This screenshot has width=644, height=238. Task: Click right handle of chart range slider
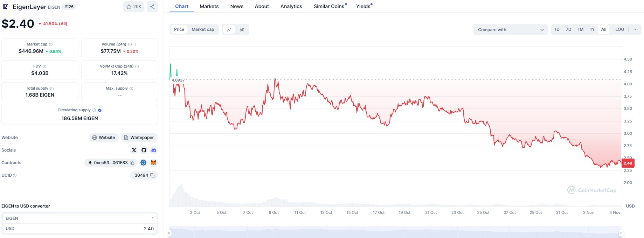tap(621, 233)
